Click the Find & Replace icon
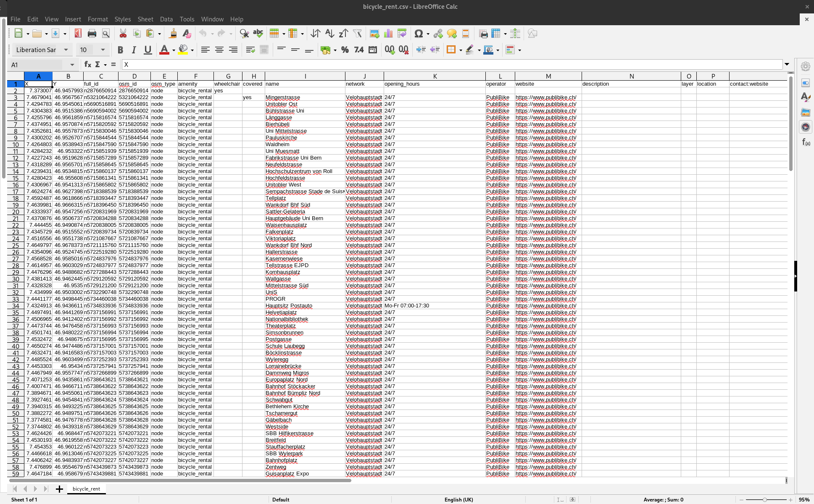 [x=244, y=34]
